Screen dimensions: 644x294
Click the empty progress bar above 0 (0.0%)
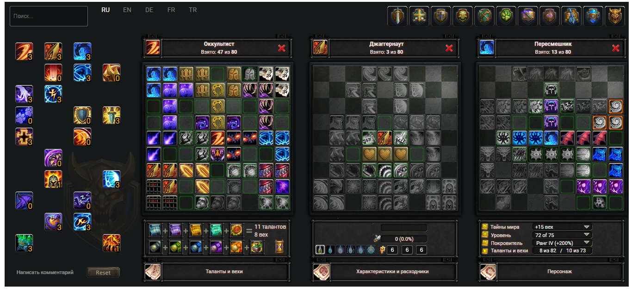click(404, 228)
